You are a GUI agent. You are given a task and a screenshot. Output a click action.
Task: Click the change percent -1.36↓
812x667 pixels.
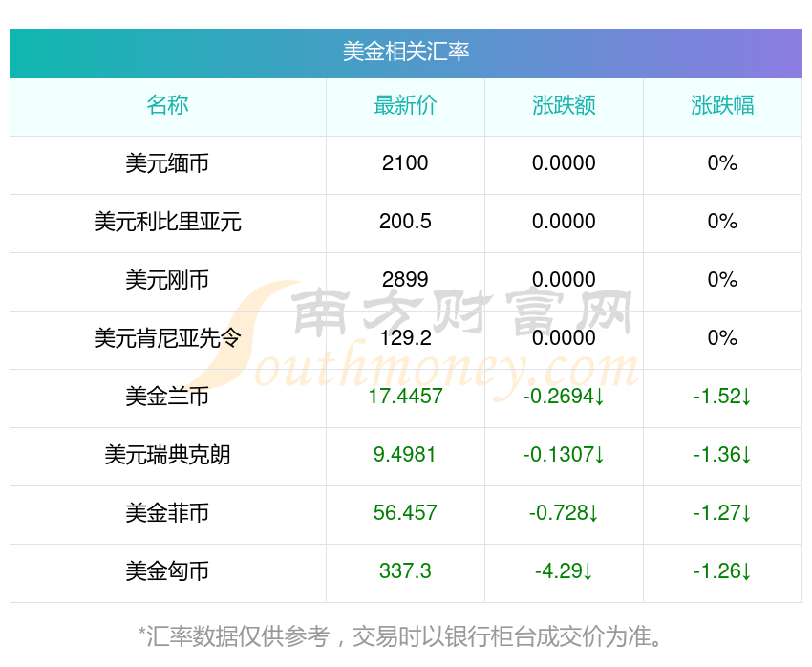[722, 455]
